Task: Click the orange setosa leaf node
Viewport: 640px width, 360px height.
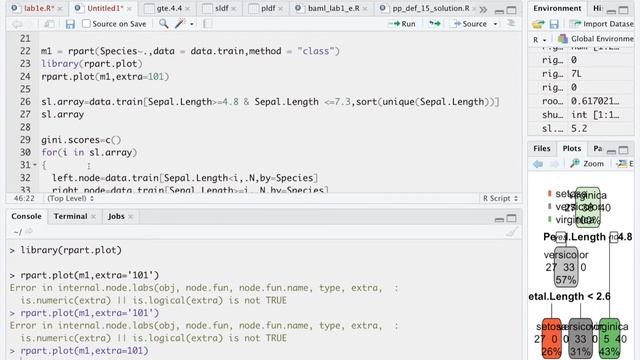Action: (x=551, y=338)
